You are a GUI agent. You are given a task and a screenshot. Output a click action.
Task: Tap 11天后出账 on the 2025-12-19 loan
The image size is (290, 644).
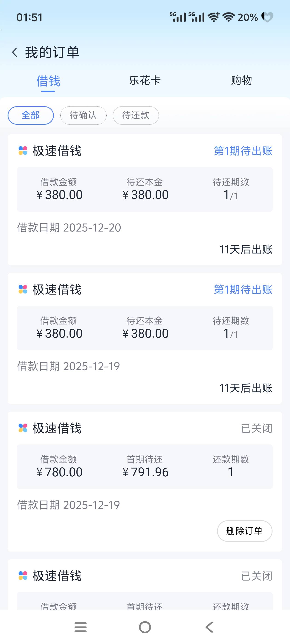(x=246, y=388)
